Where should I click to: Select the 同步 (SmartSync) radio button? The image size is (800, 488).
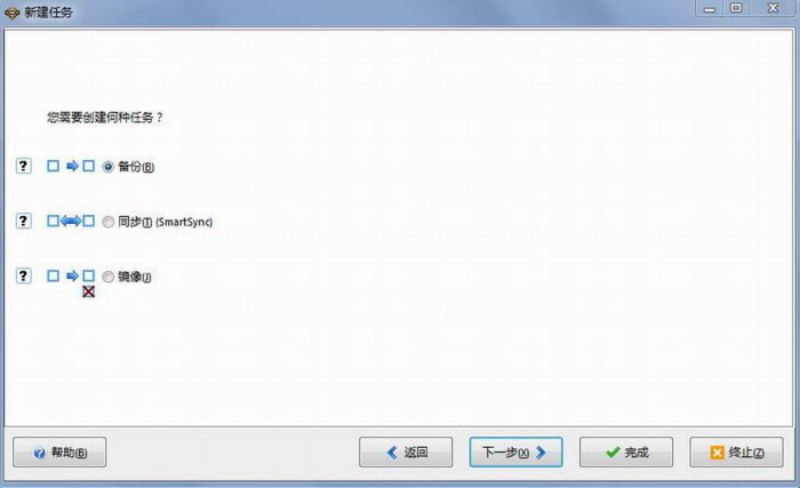click(x=108, y=222)
